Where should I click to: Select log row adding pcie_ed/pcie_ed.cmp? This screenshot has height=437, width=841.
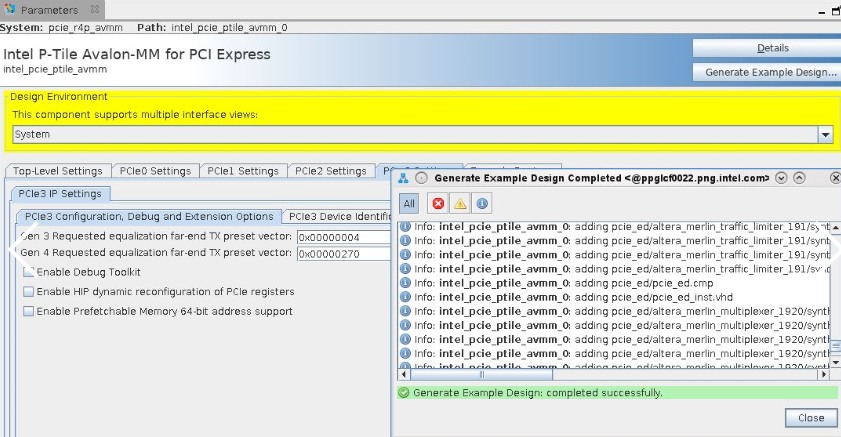point(614,283)
